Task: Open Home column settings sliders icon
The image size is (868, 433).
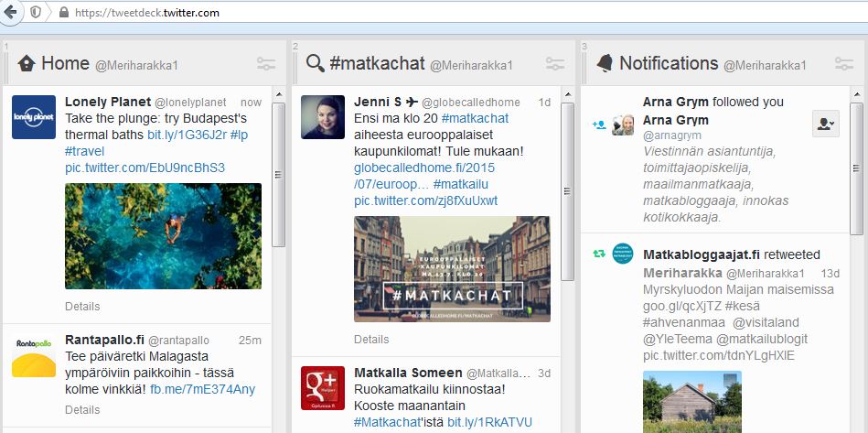Action: tap(266, 64)
